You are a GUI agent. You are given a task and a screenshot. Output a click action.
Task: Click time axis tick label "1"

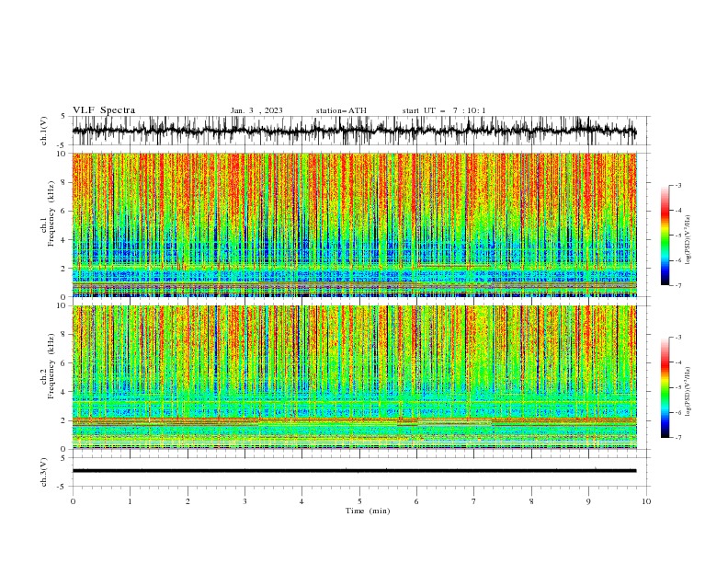[x=130, y=501]
